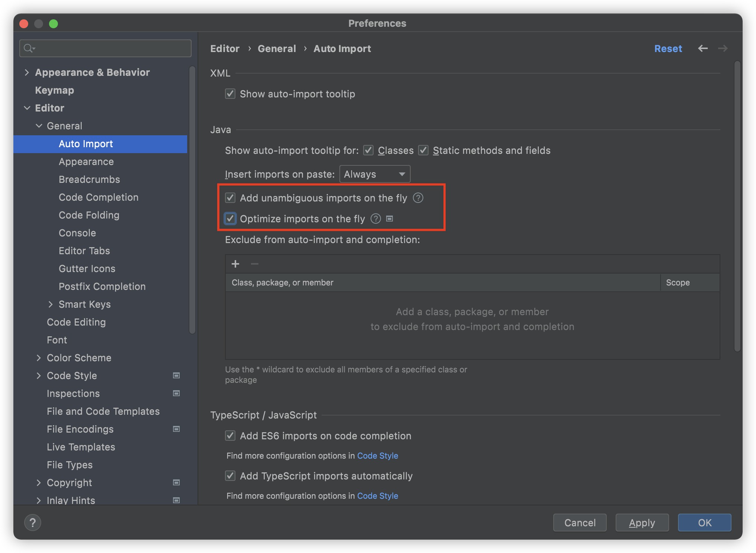Click General in the breadcrumb path
Screen dimensions: 756x553
coord(277,49)
